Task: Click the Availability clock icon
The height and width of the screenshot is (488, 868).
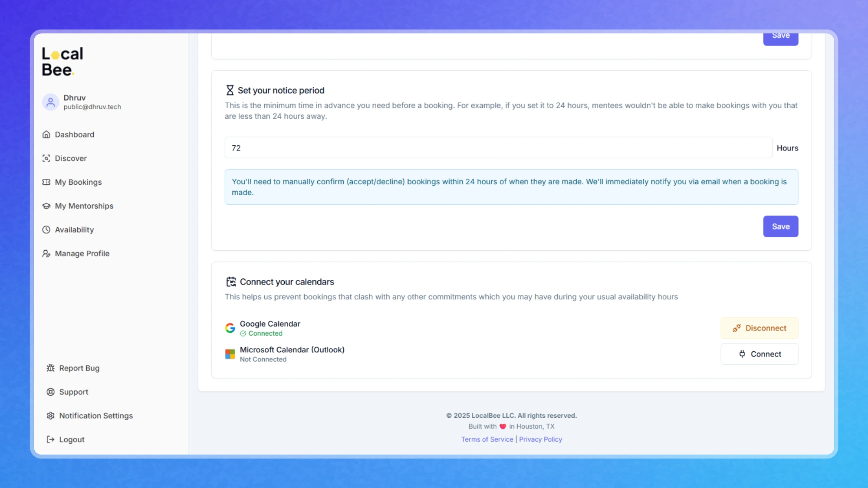Action: (x=46, y=230)
